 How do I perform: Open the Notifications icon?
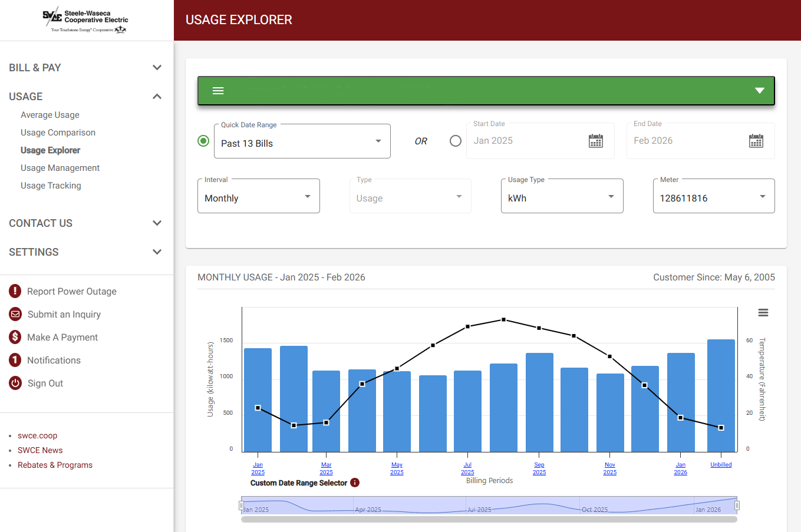click(15, 360)
